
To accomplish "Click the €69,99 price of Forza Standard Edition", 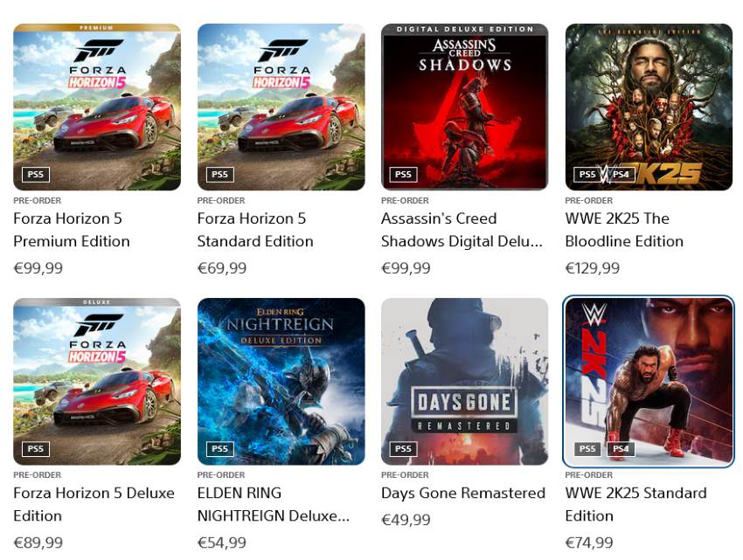I will [x=222, y=268].
